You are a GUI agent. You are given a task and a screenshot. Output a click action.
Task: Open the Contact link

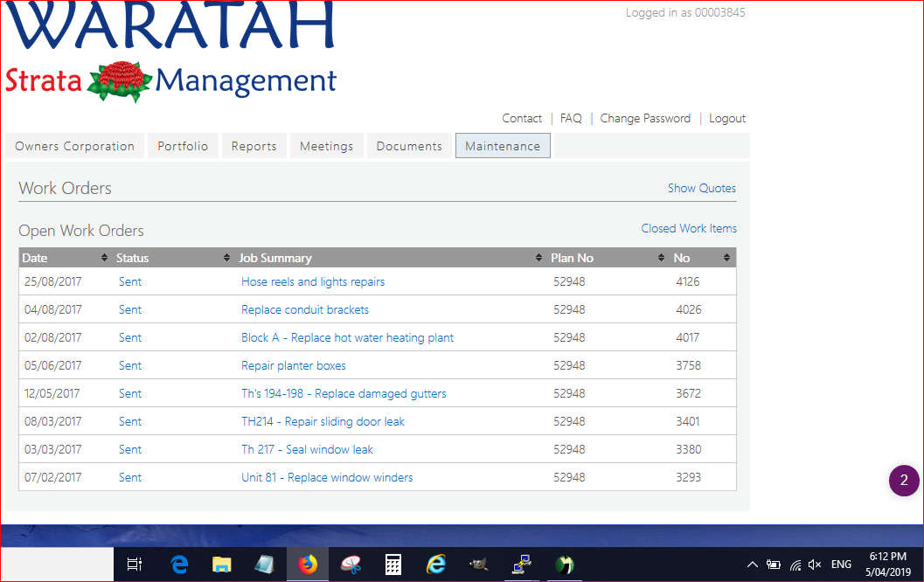pyautogui.click(x=522, y=118)
